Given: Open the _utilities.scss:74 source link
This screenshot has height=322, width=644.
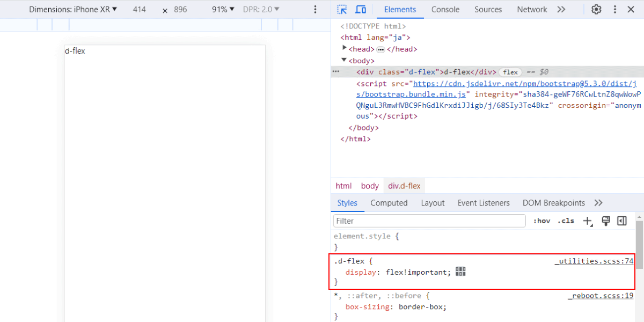Looking at the screenshot, I should (594, 261).
